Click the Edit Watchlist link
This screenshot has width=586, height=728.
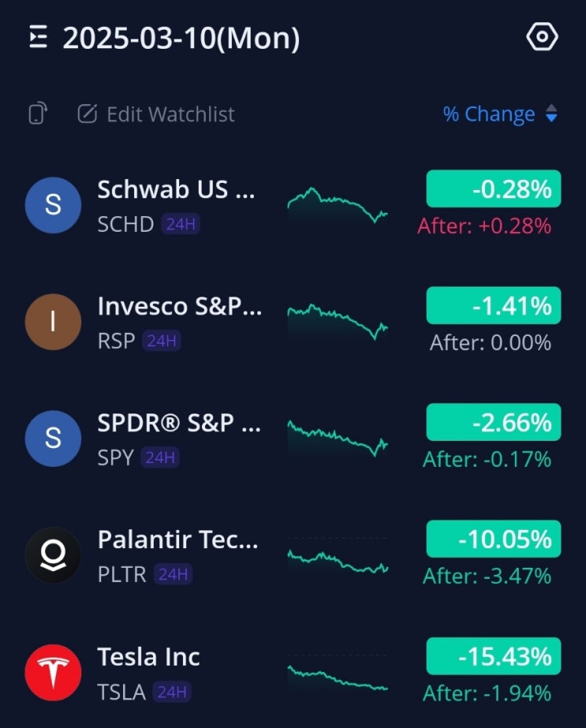(170, 114)
